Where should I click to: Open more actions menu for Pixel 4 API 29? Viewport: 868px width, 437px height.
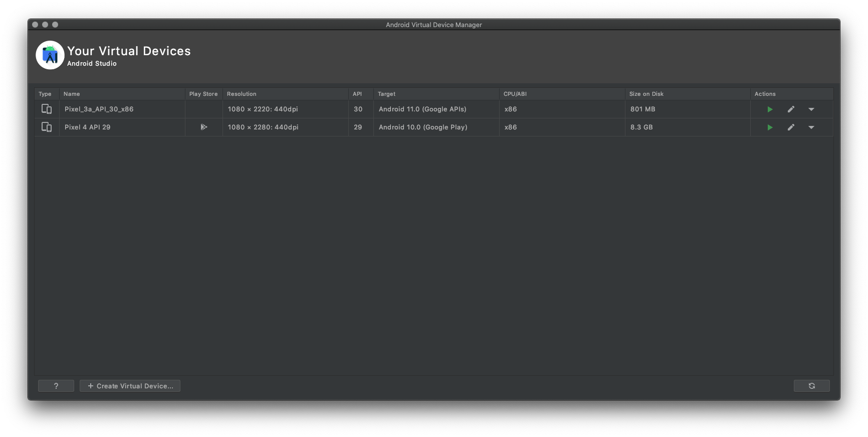point(811,127)
